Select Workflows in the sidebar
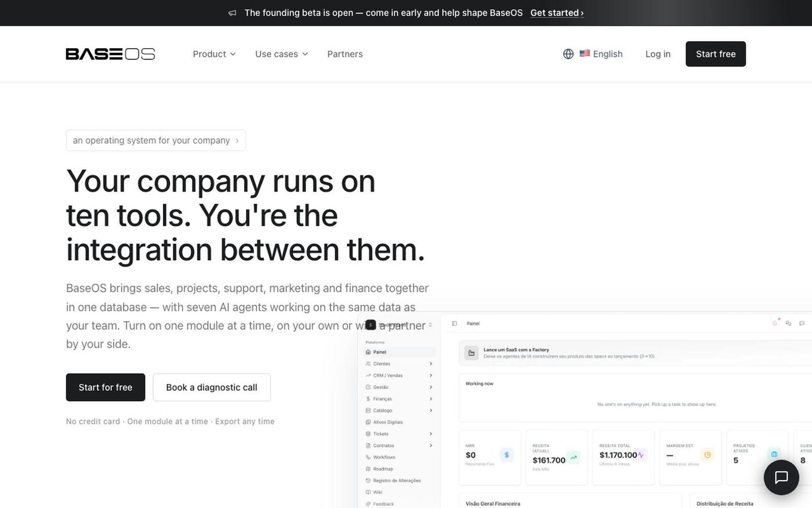Viewport: 812px width, 508px height. click(384, 457)
